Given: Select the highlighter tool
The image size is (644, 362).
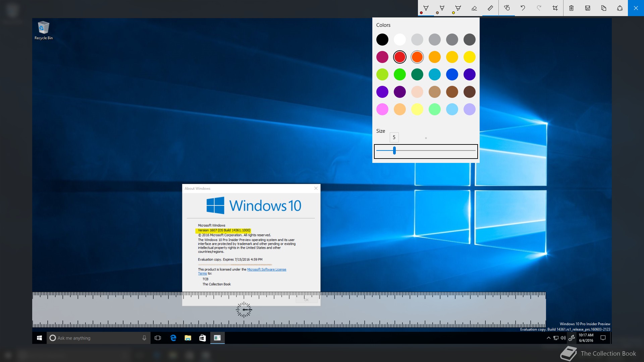Looking at the screenshot, I should pyautogui.click(x=458, y=8).
